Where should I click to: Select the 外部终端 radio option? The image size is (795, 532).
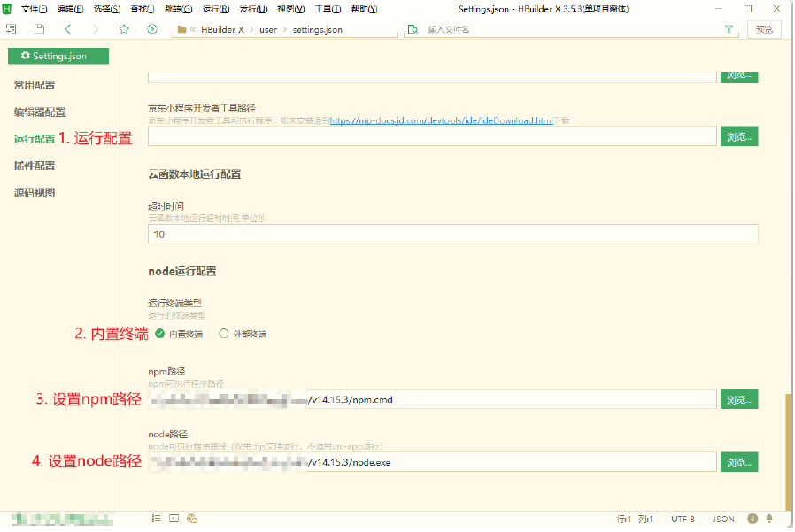[x=224, y=334]
